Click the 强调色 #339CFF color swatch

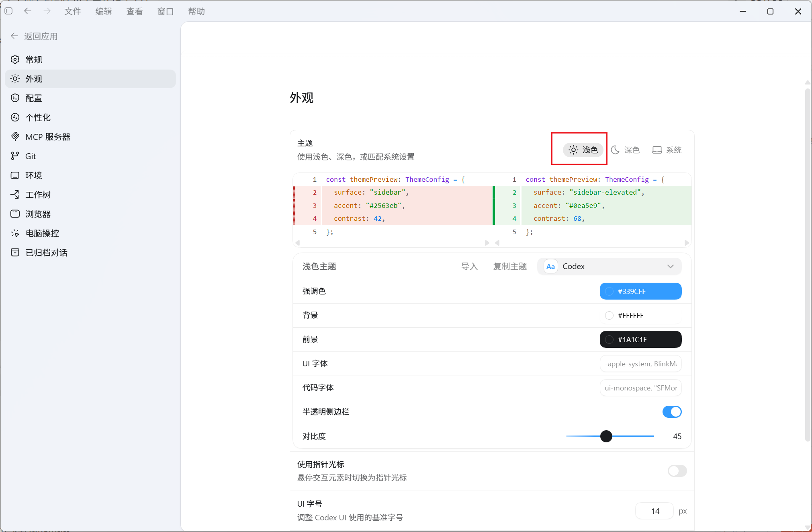(640, 291)
